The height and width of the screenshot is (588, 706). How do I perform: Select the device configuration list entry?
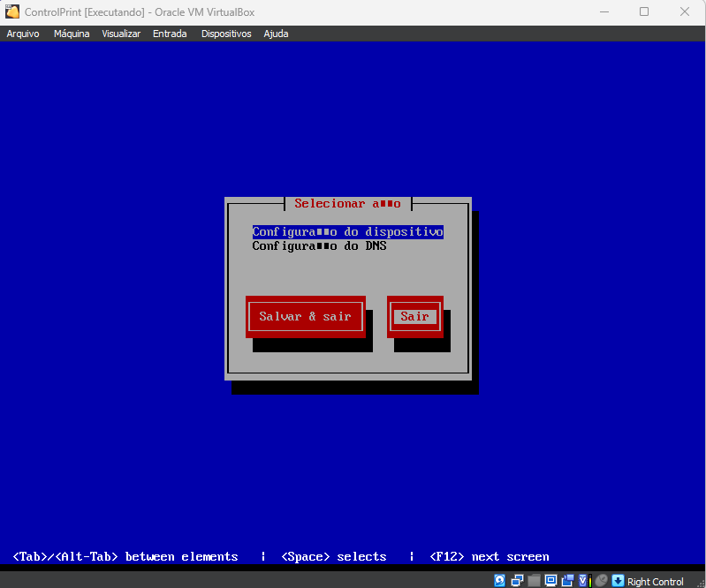347,231
